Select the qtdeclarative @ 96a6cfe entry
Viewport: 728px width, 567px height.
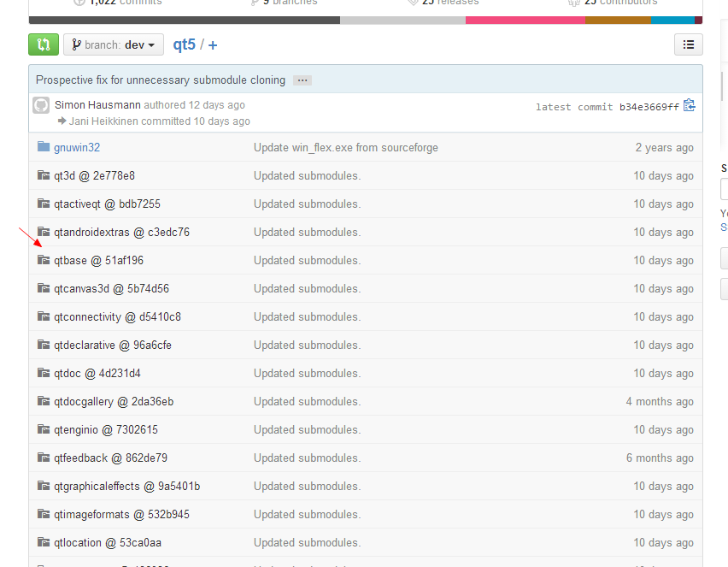(x=113, y=345)
